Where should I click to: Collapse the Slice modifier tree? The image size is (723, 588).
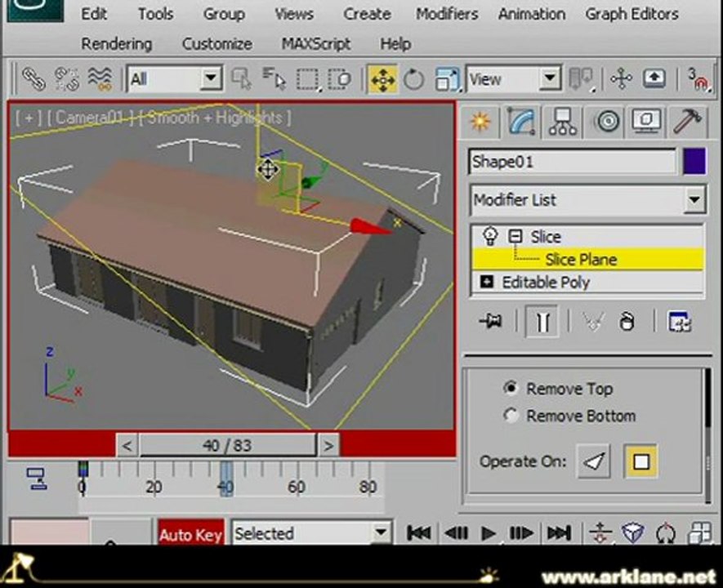point(515,236)
